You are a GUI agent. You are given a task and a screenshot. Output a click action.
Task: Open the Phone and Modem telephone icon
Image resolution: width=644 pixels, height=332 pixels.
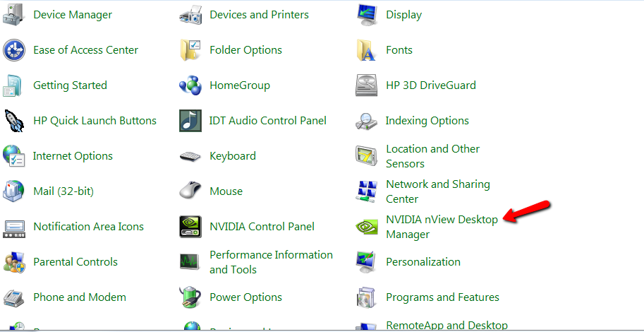click(14, 297)
